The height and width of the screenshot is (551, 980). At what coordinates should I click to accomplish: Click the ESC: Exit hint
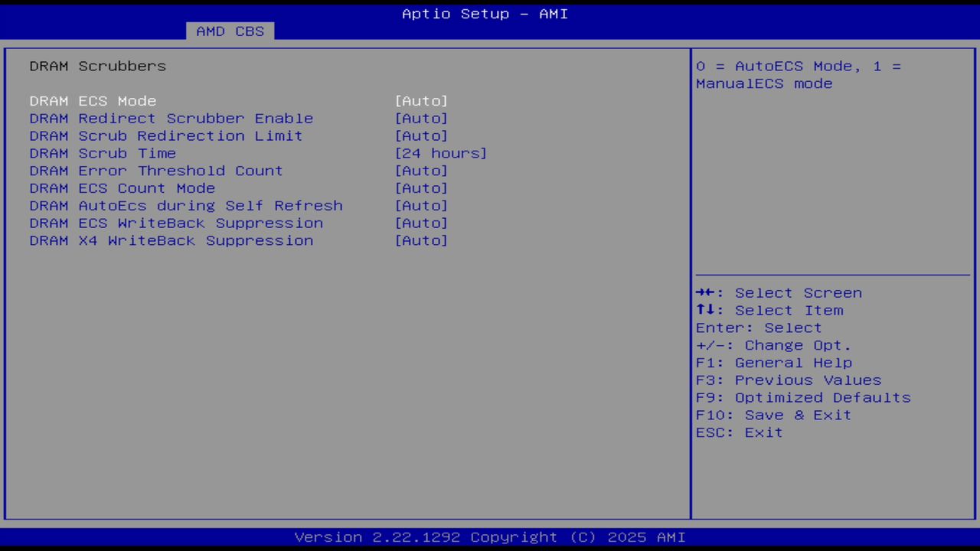click(x=740, y=432)
